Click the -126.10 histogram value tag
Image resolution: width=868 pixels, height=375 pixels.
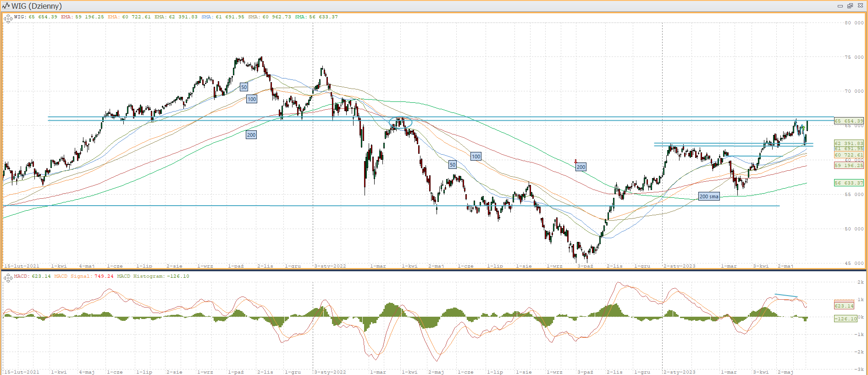(x=845, y=319)
